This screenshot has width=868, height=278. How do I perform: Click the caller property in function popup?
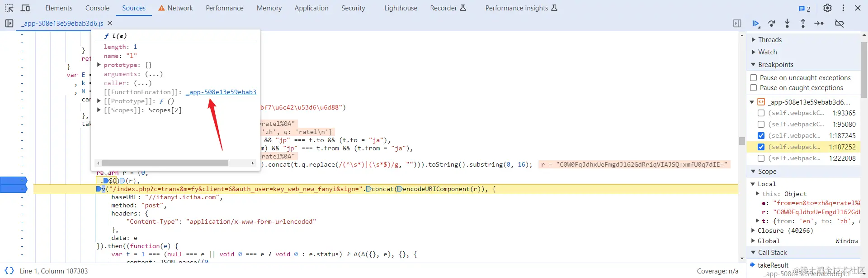[127, 83]
